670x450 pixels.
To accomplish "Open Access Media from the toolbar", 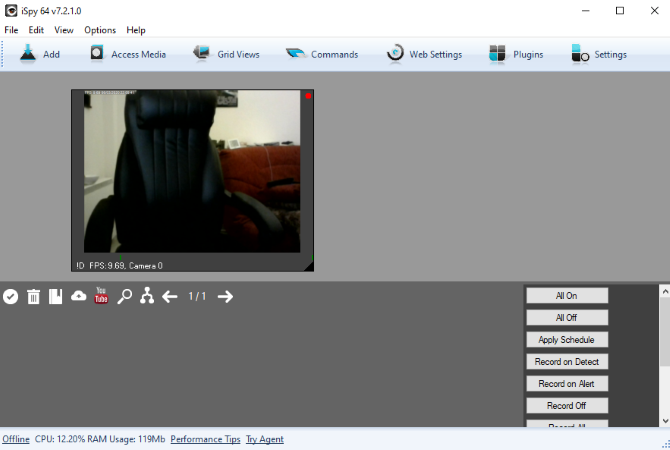I will [x=128, y=54].
